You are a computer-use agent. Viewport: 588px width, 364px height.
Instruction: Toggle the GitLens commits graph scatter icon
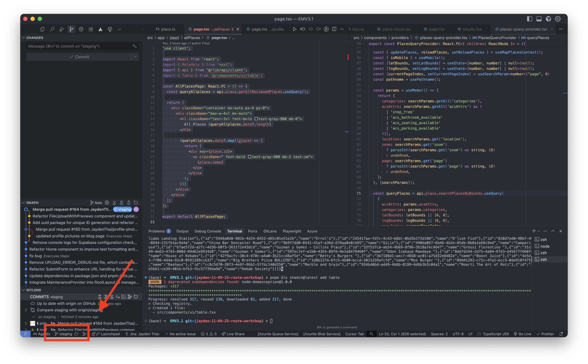pyautogui.click(x=124, y=297)
